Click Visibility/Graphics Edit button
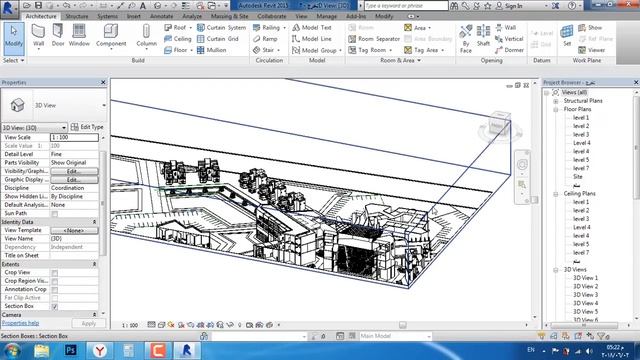Viewport: 640px width, 360px height. (74, 171)
